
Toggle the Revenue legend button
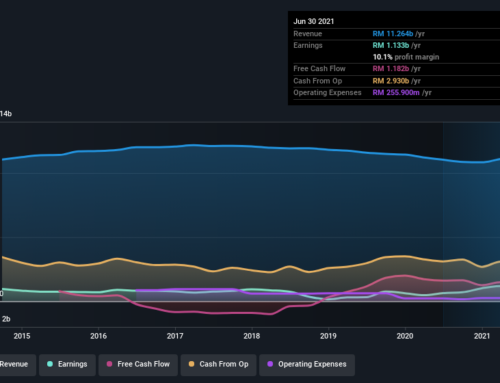click(x=17, y=365)
